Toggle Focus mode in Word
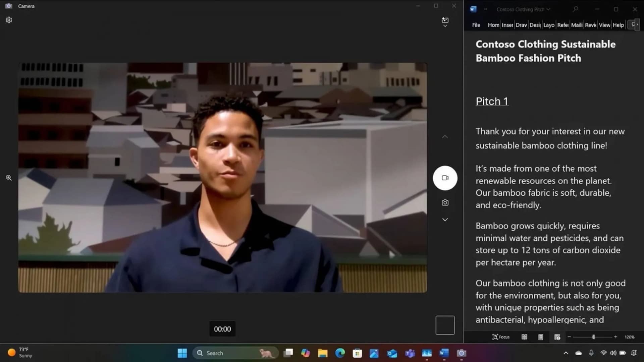Screen dimensions: 644x362 pyautogui.click(x=501, y=337)
